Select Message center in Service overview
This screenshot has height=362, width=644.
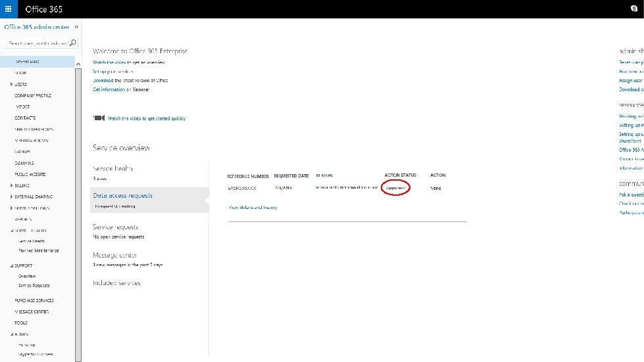click(x=114, y=255)
